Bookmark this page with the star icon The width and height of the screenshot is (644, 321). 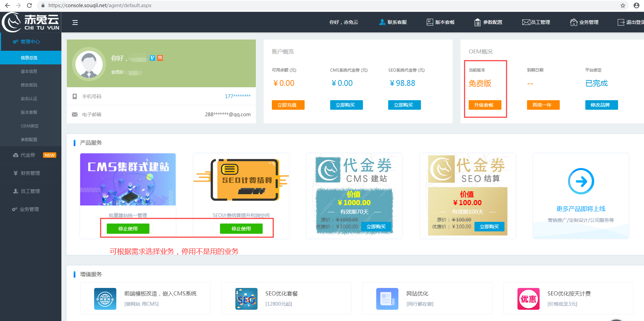pyautogui.click(x=623, y=5)
